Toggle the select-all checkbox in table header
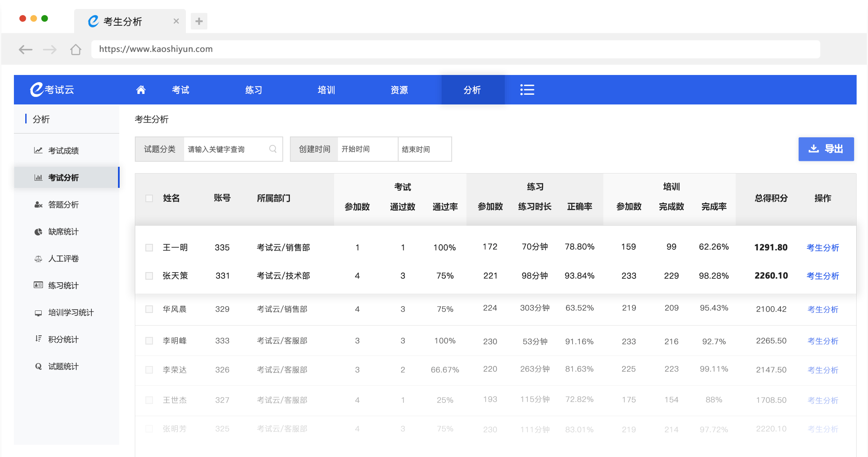 [149, 198]
